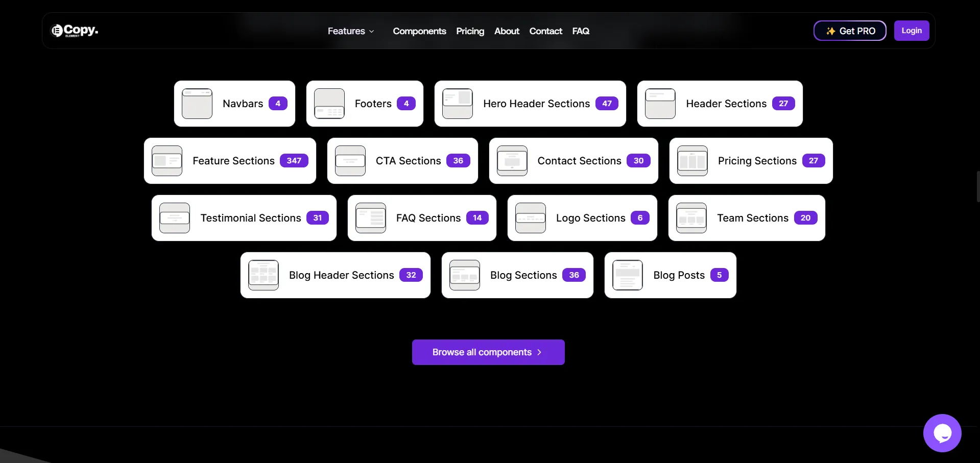Select the Navbars component thumbnail icon
Image resolution: width=980 pixels, height=463 pixels.
pos(196,103)
